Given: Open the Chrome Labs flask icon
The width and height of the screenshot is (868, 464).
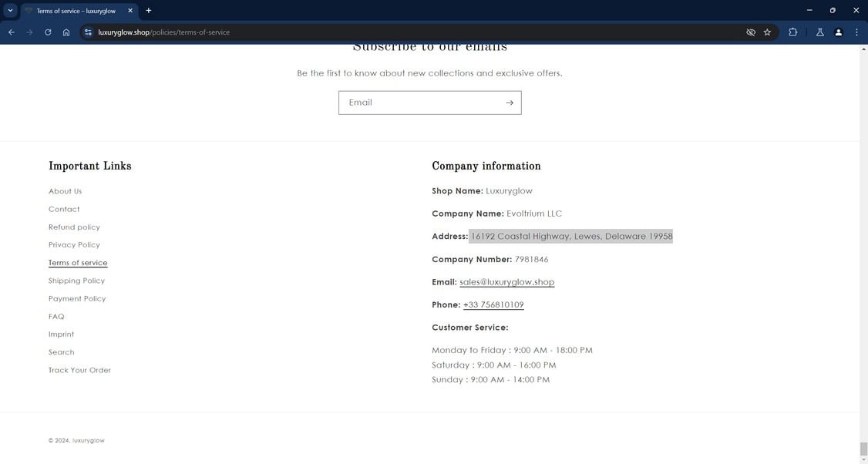Looking at the screenshot, I should 820,32.
